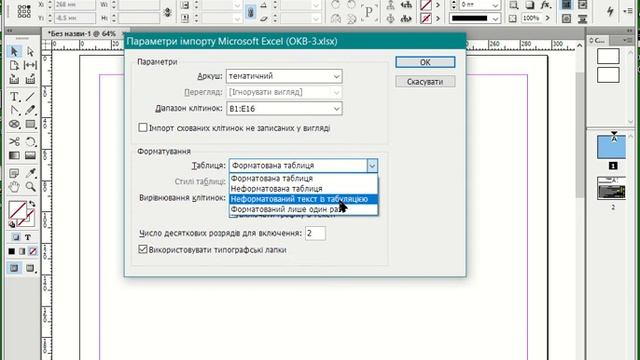Click the OK button
This screenshot has width=640, height=360.
point(425,62)
